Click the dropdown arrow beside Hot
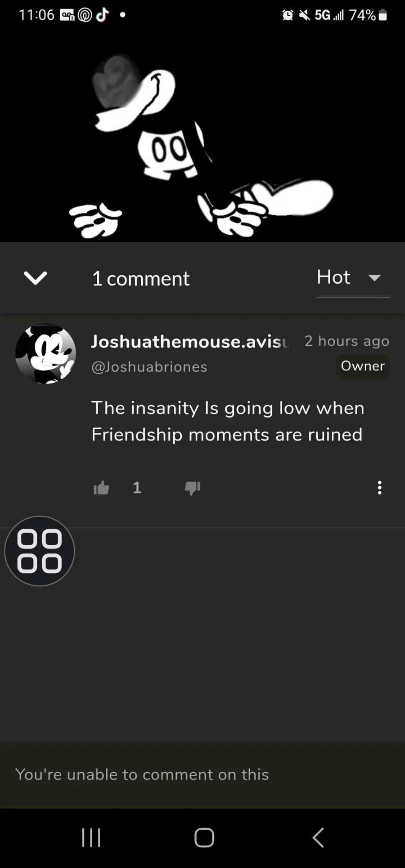The width and height of the screenshot is (405, 868). coord(374,278)
